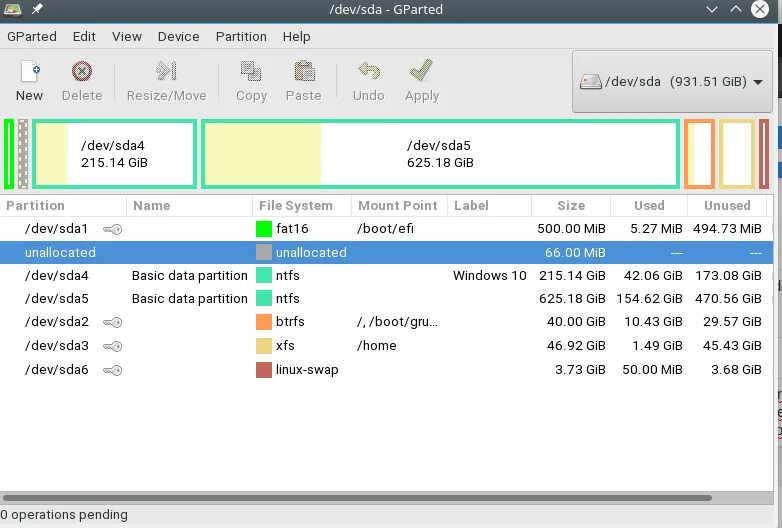The image size is (782, 528).
Task: Click the key lock icon for /dev/sda2
Action: (x=113, y=322)
